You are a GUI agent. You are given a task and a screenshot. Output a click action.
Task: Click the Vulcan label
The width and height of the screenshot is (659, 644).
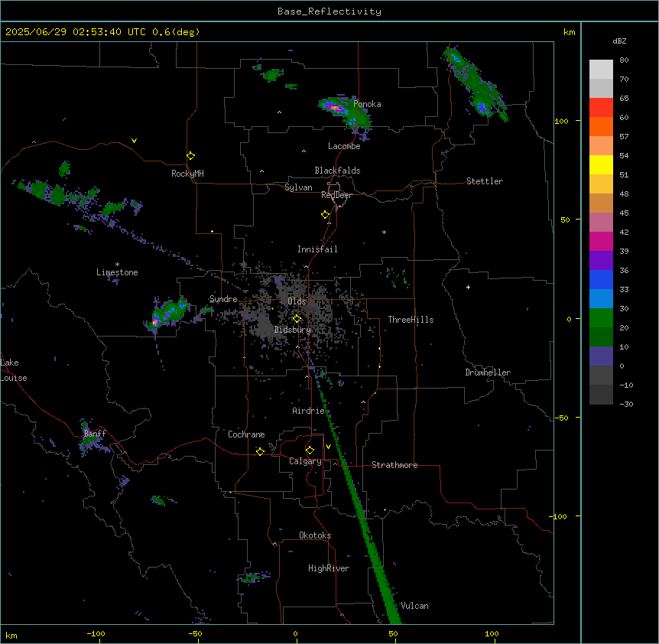pyautogui.click(x=414, y=606)
